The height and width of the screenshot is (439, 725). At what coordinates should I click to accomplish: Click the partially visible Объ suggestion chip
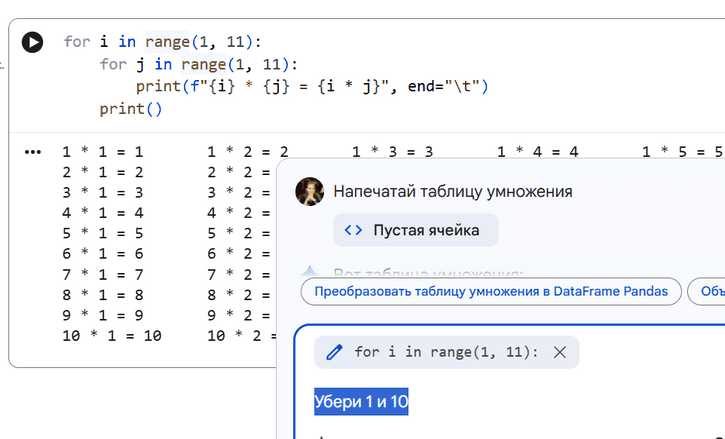coord(710,292)
